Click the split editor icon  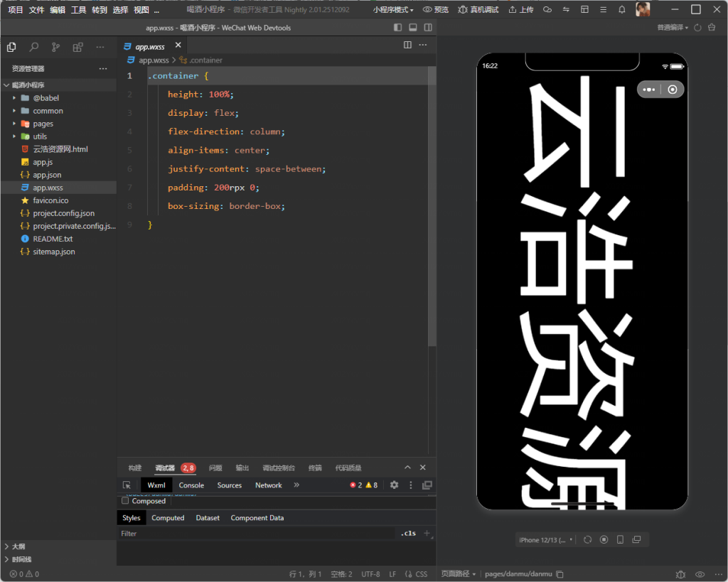(x=407, y=45)
